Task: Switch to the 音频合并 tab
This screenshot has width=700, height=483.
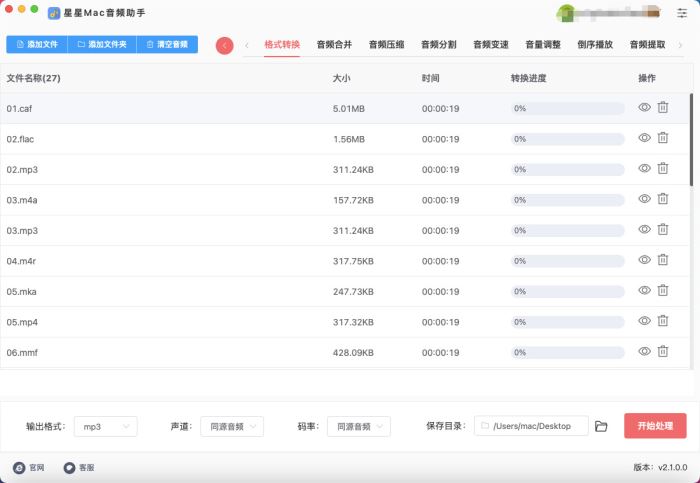Action: point(334,45)
